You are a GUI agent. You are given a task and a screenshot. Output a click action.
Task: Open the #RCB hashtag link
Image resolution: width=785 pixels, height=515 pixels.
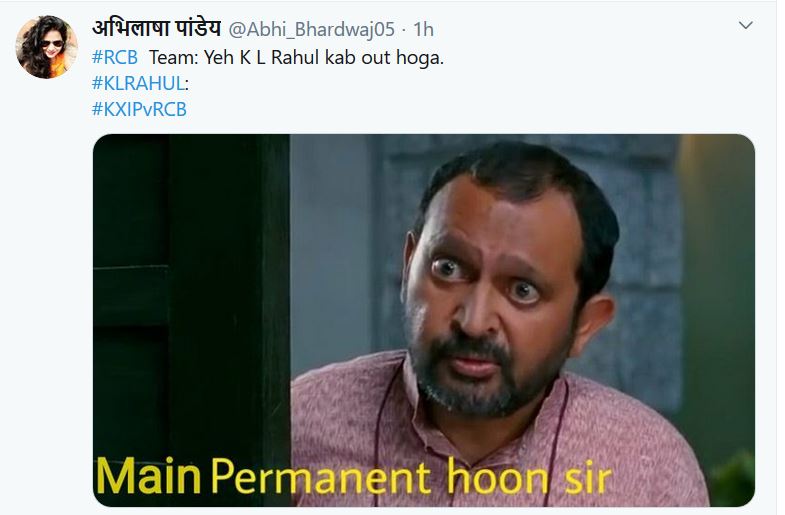(115, 58)
